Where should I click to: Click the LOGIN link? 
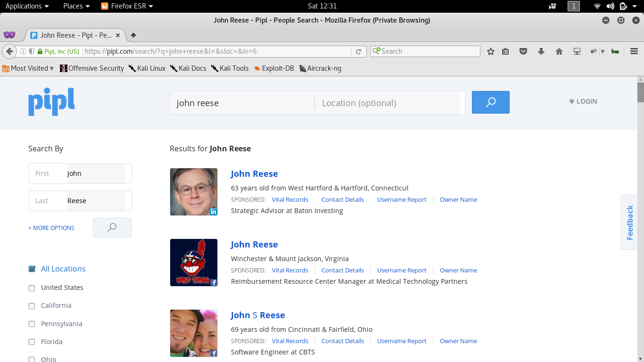pos(583,101)
